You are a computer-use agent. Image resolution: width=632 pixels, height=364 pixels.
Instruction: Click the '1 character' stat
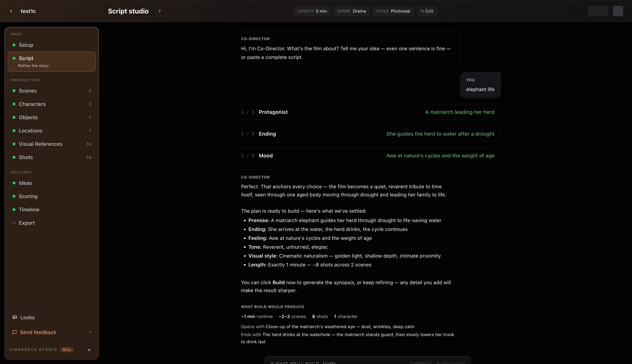pyautogui.click(x=346, y=317)
